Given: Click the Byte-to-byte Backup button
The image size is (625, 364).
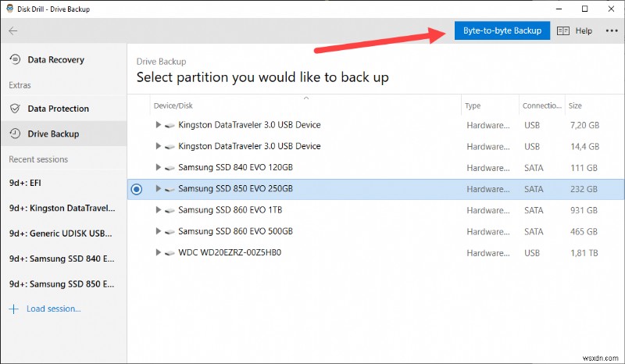Looking at the screenshot, I should [x=502, y=30].
